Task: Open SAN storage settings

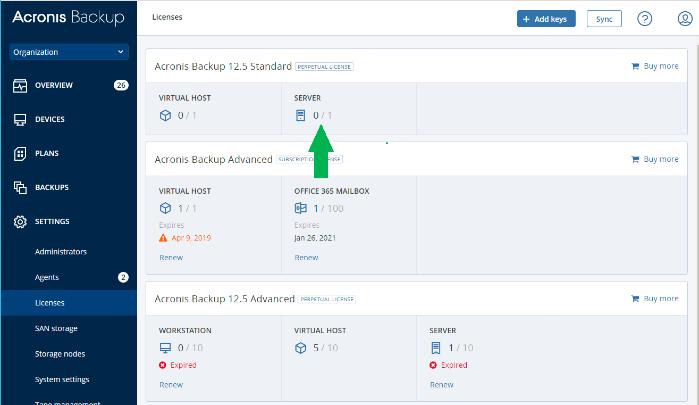Action: tap(56, 328)
